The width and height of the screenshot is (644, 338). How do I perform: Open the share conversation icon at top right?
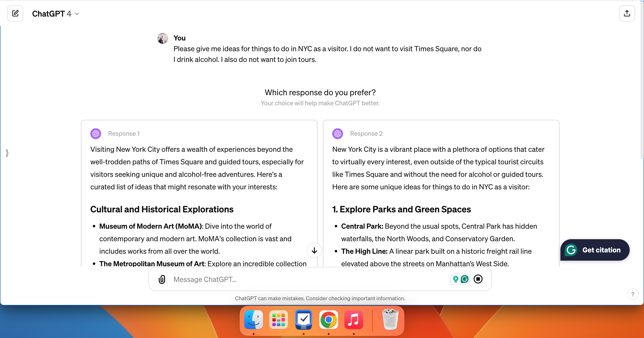coord(627,13)
